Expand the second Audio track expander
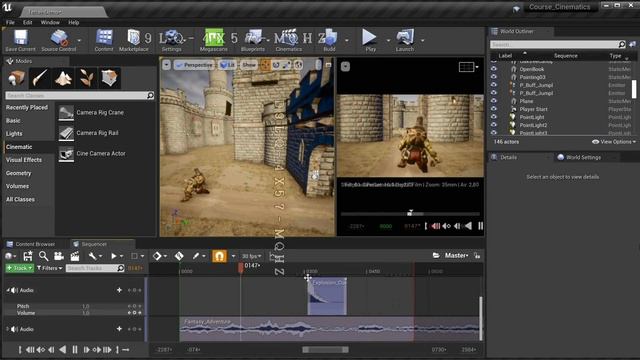 pos(7,329)
